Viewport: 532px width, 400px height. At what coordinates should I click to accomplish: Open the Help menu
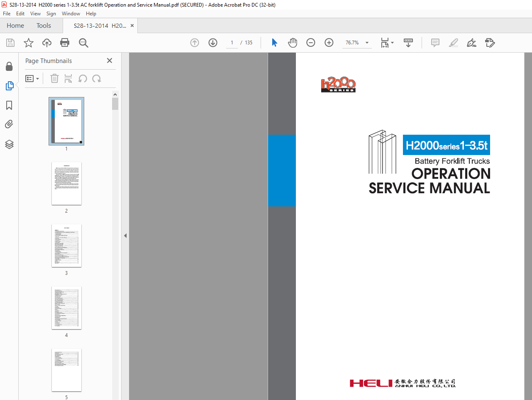[91, 14]
